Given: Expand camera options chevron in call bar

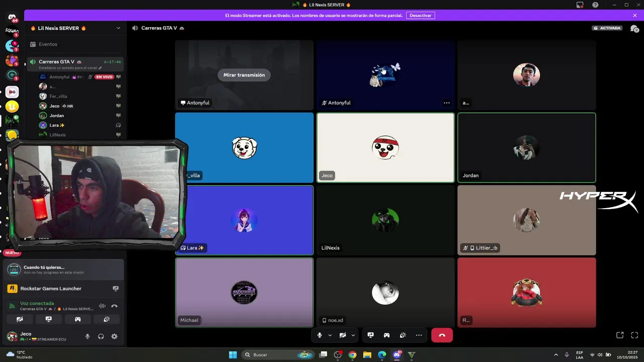Looking at the screenshot, I should (x=353, y=335).
